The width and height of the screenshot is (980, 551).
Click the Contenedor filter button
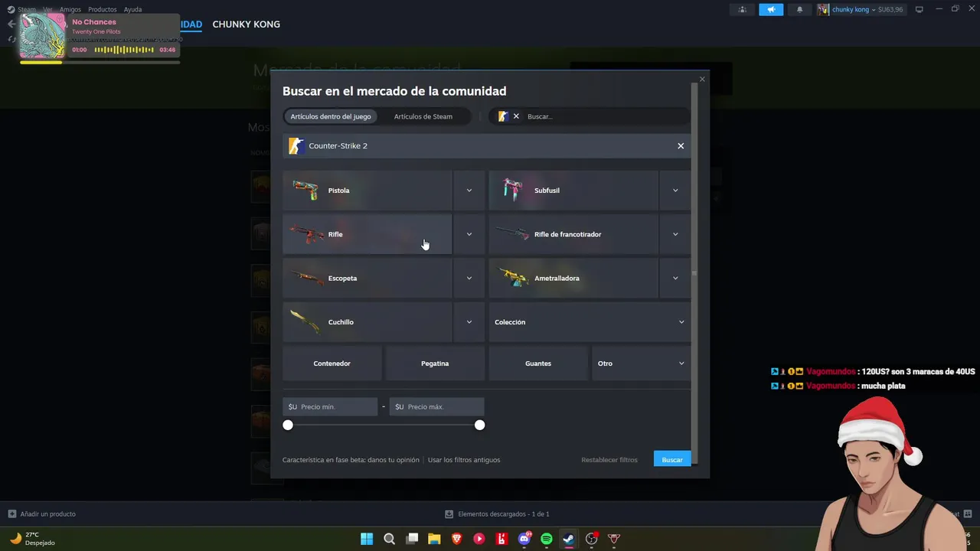click(332, 364)
